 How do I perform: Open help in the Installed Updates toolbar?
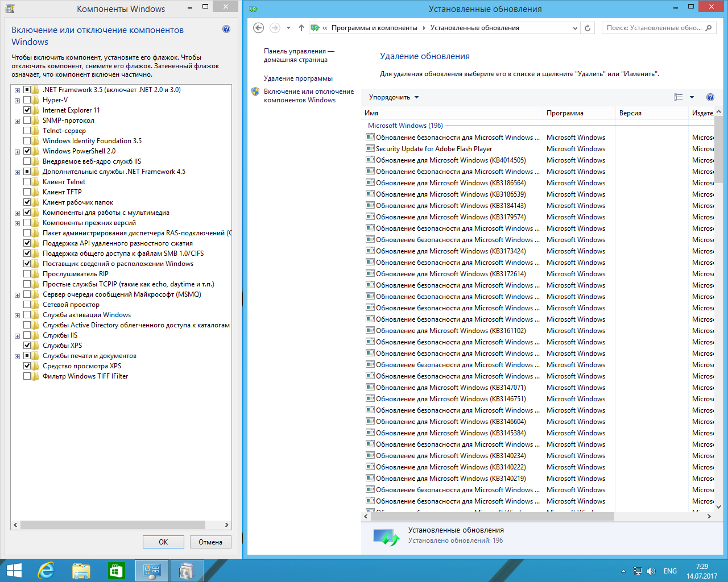pos(710,97)
